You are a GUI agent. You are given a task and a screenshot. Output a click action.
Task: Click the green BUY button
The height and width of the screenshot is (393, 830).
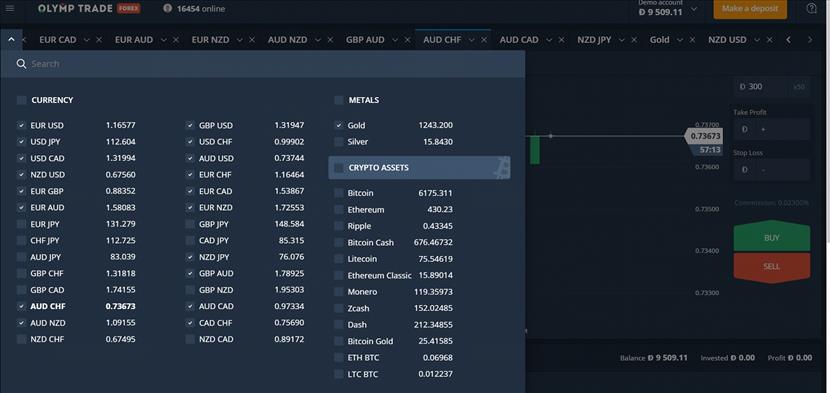tap(772, 237)
